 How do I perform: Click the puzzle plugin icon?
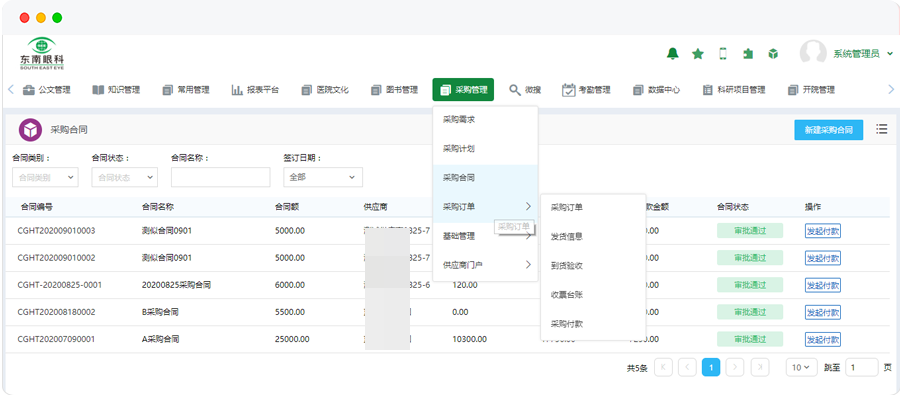[748, 53]
